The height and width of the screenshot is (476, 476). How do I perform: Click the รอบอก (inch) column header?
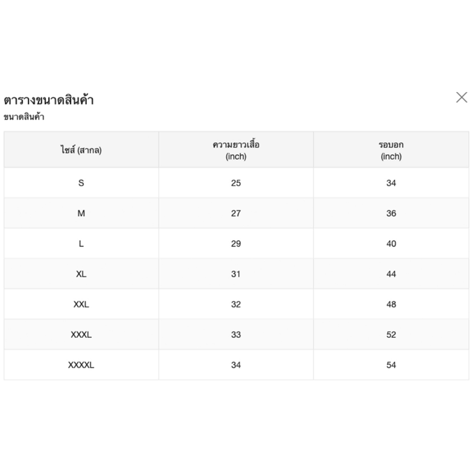pos(391,150)
